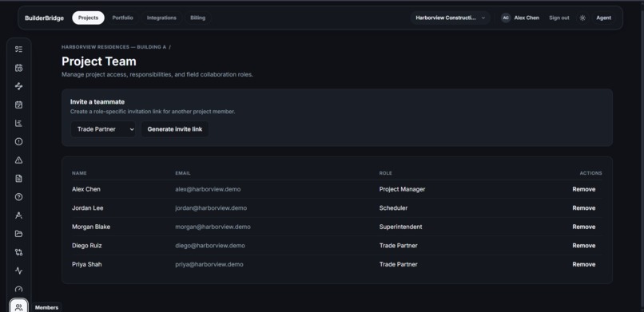This screenshot has width=644, height=312.
Task: Remove Morgan Blake from the team
Action: (583, 227)
